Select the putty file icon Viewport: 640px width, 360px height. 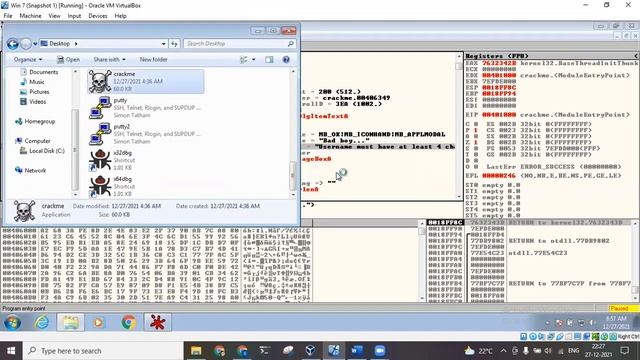pos(100,108)
